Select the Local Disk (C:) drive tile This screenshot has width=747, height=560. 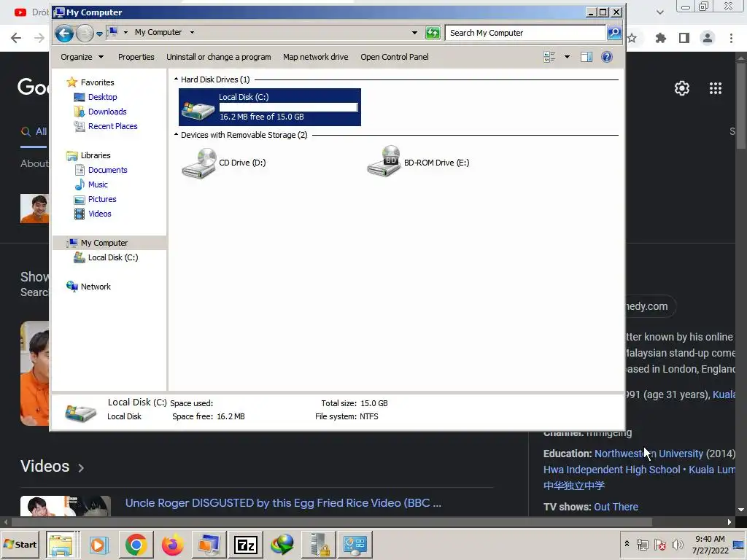(x=270, y=107)
